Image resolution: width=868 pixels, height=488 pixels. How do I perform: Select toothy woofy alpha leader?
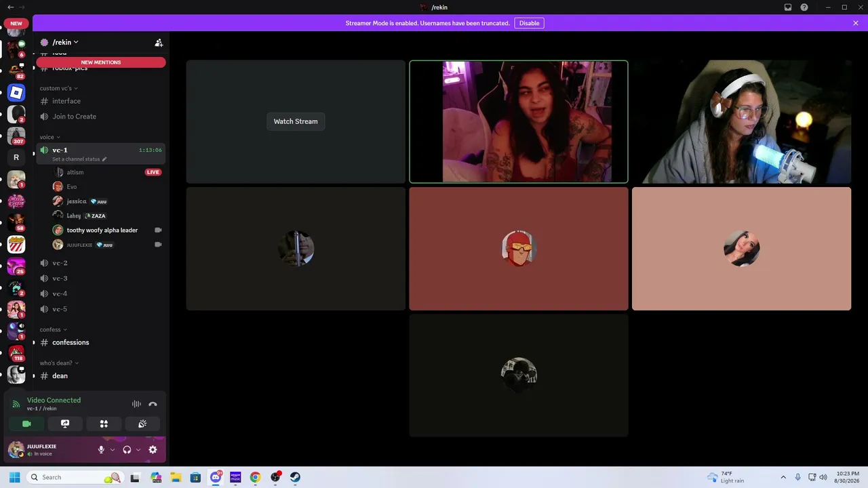(101, 230)
